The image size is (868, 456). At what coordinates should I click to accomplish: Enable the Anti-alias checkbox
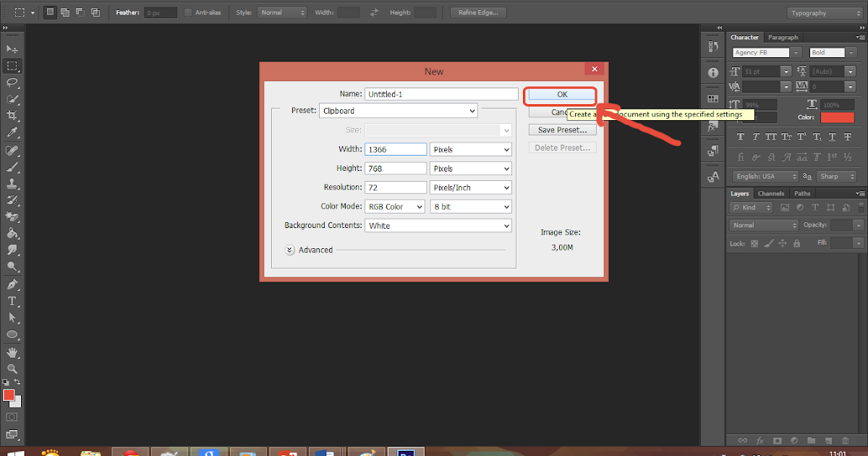click(188, 12)
